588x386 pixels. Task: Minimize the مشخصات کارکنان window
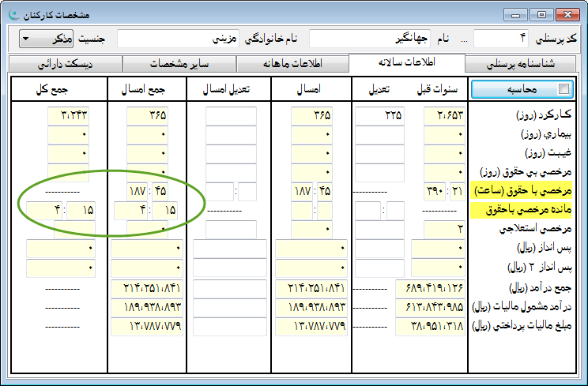point(518,14)
